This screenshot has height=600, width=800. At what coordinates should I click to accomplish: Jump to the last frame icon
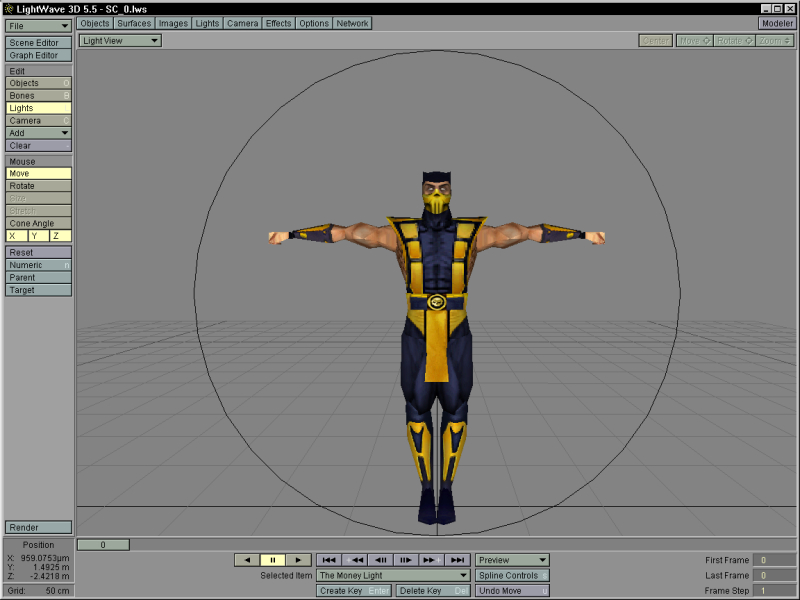tap(457, 560)
